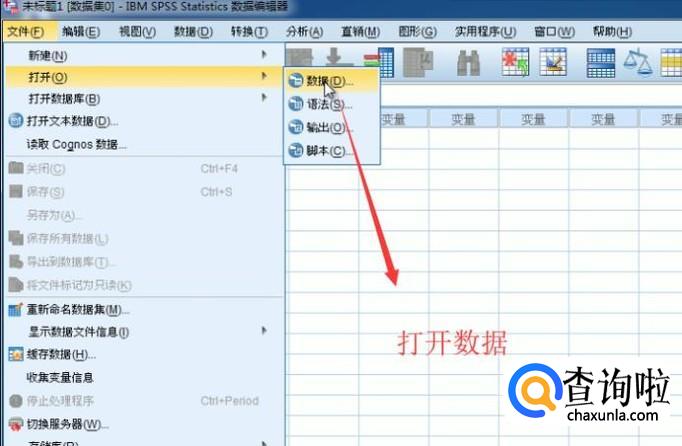Open the Transform (转换) menu
The height and width of the screenshot is (446, 682).
click(x=249, y=32)
